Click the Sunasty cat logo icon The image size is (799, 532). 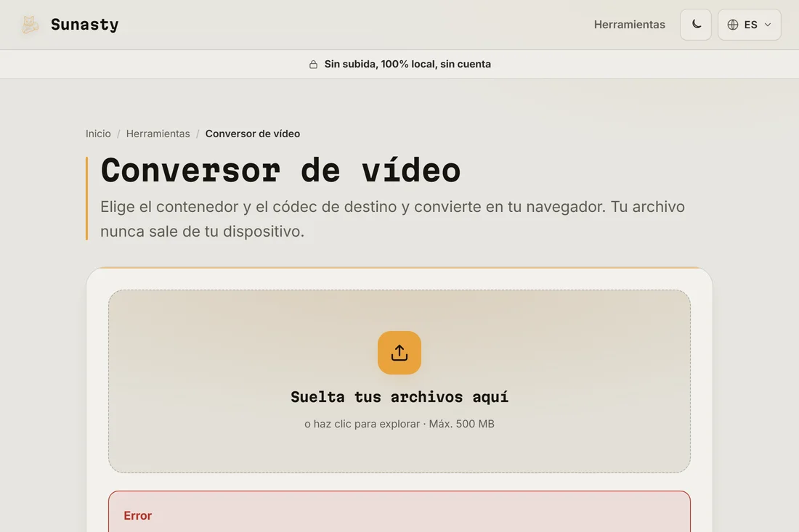pos(30,25)
